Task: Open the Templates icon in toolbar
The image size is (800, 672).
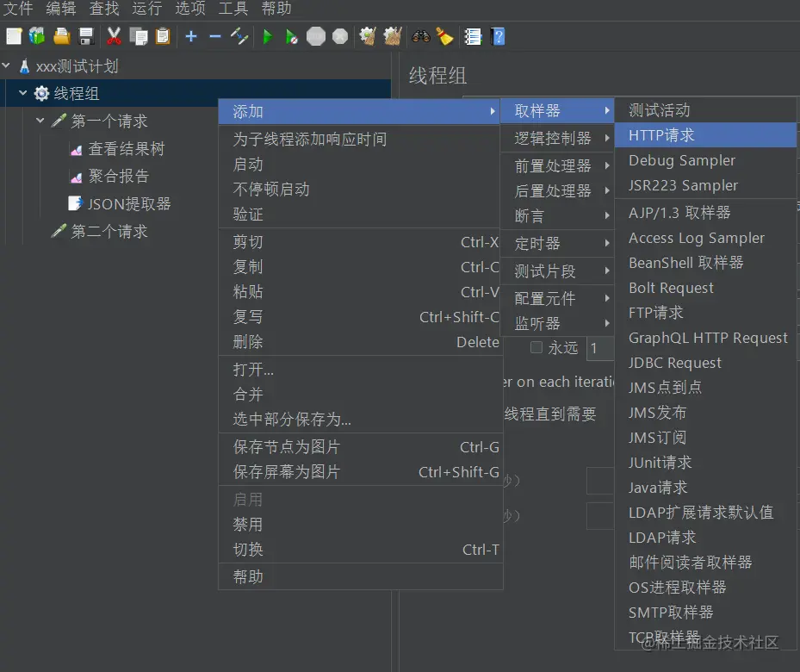Action: 37,36
